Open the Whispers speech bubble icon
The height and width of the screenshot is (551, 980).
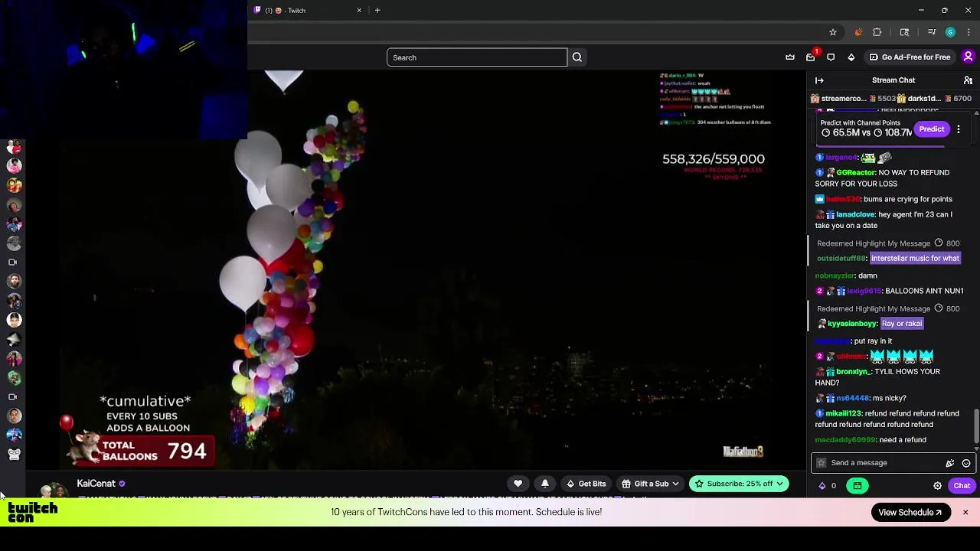pos(831,57)
